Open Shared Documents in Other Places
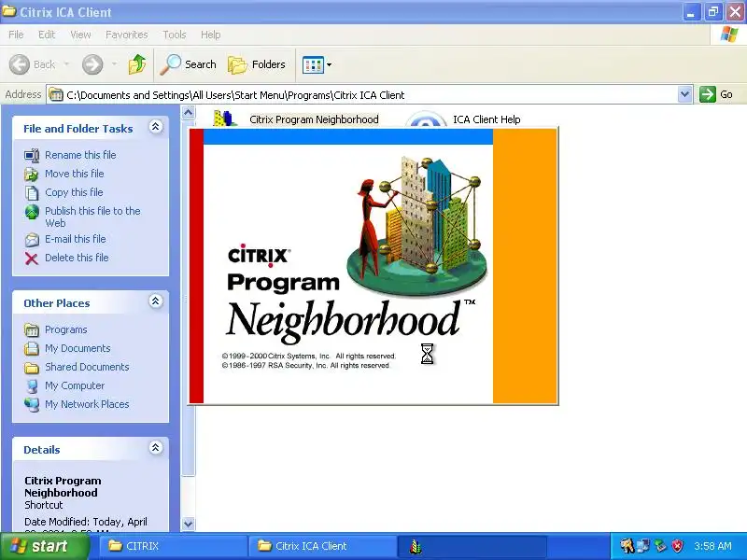The width and height of the screenshot is (747, 560). pyautogui.click(x=87, y=367)
